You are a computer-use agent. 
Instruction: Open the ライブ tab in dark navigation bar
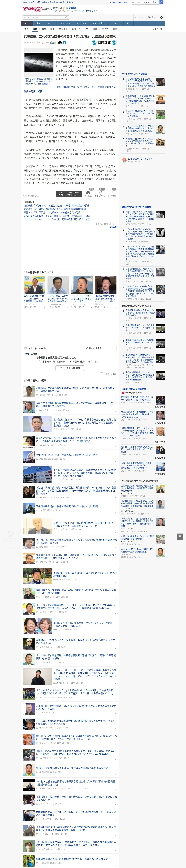click(49, 24)
